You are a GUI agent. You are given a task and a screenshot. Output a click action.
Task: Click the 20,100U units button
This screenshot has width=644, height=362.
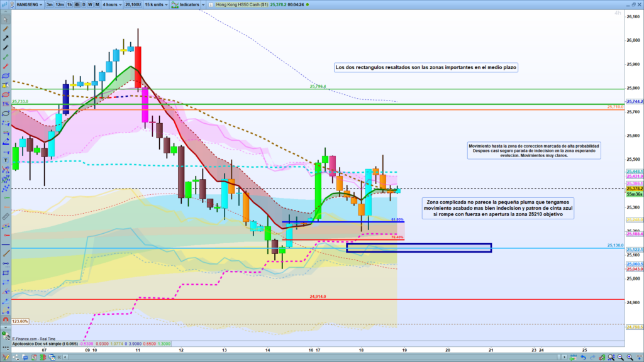[x=133, y=4]
